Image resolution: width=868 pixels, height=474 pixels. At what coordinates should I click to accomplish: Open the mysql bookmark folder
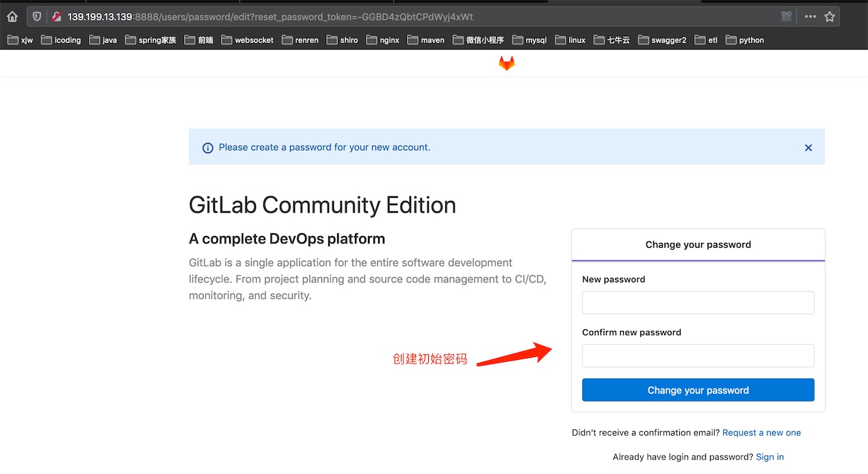530,40
